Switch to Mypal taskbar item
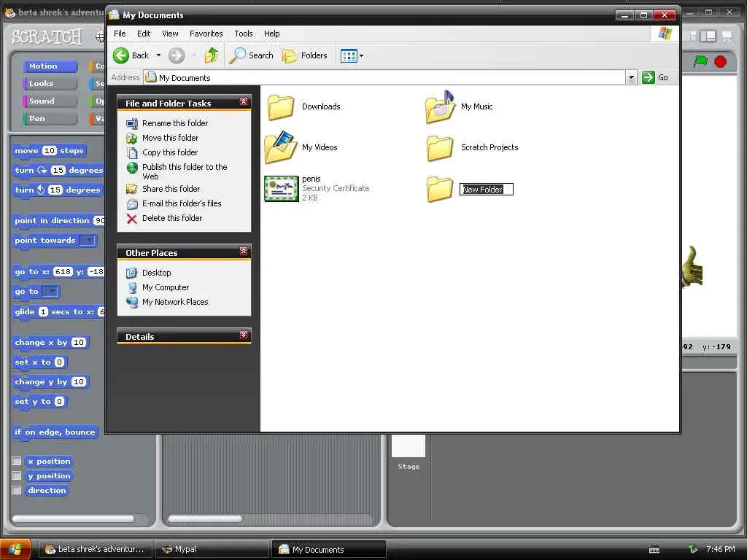 click(212, 550)
